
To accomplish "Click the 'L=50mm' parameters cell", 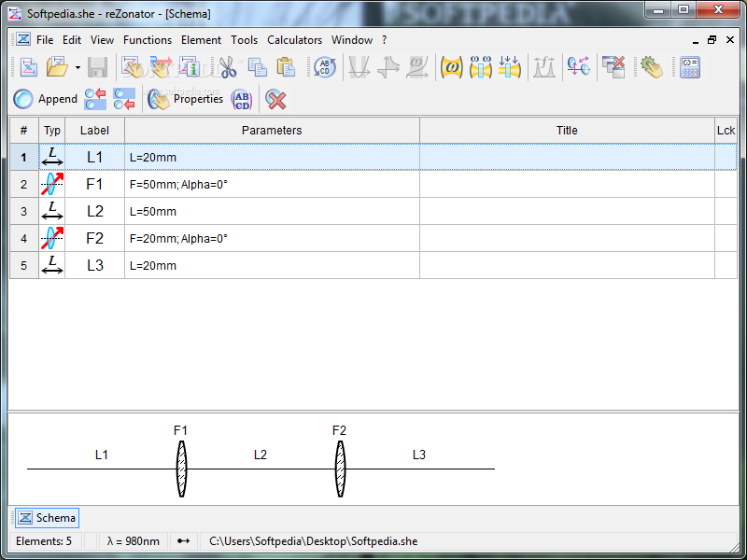I will (272, 212).
